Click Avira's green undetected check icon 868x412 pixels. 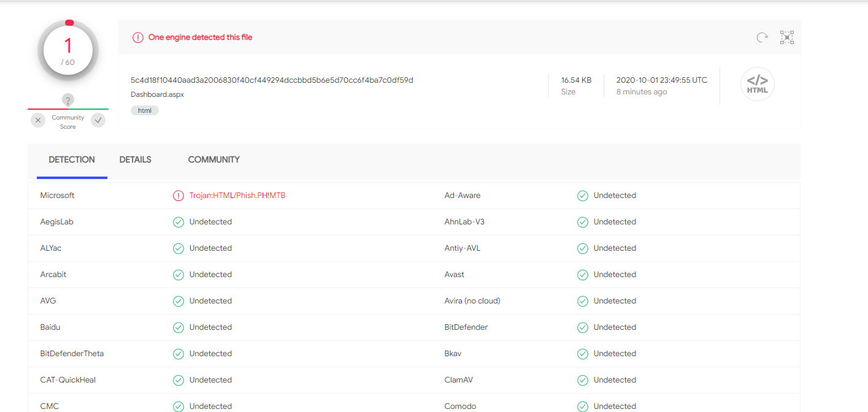pos(583,301)
